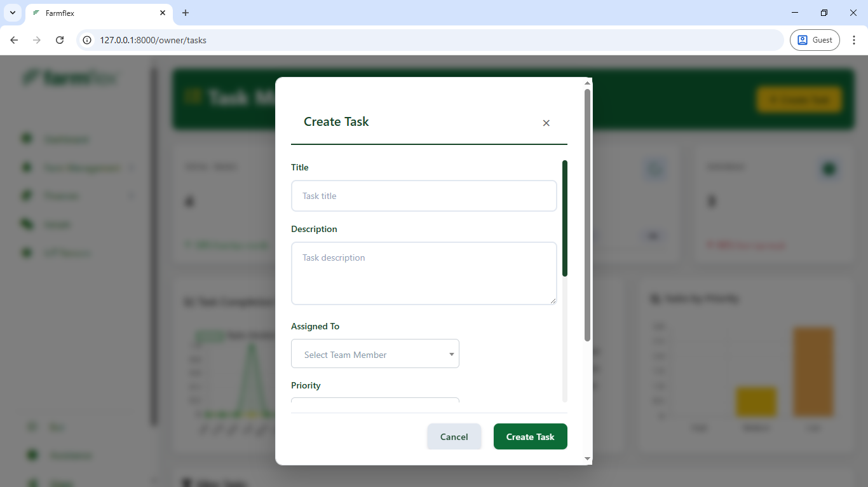Open the Select Team Member dropdown
The width and height of the screenshot is (868, 487).
point(375,353)
